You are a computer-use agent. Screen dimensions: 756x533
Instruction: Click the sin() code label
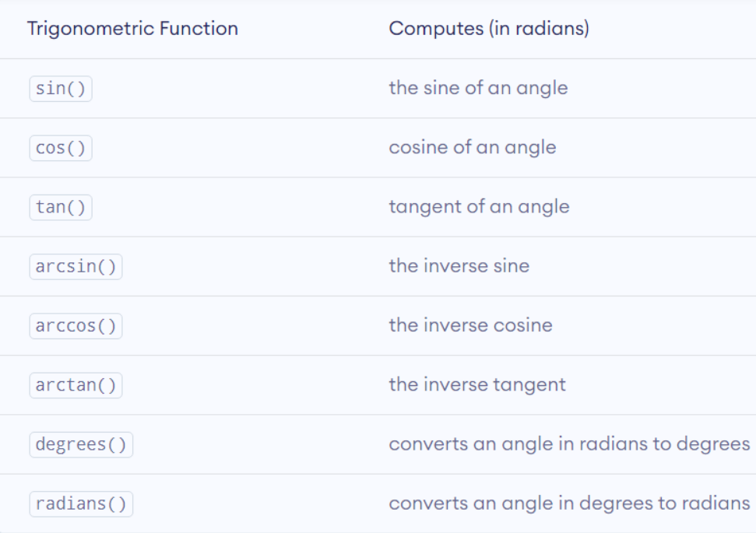[x=61, y=89]
